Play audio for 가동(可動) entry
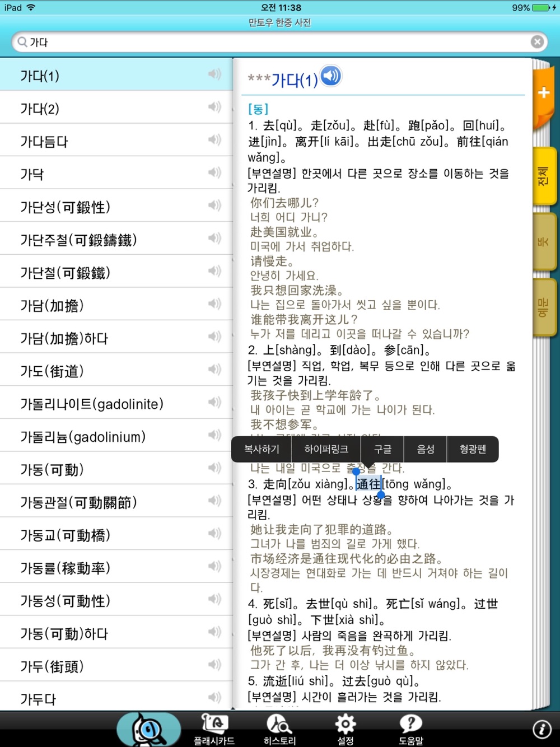 [214, 468]
